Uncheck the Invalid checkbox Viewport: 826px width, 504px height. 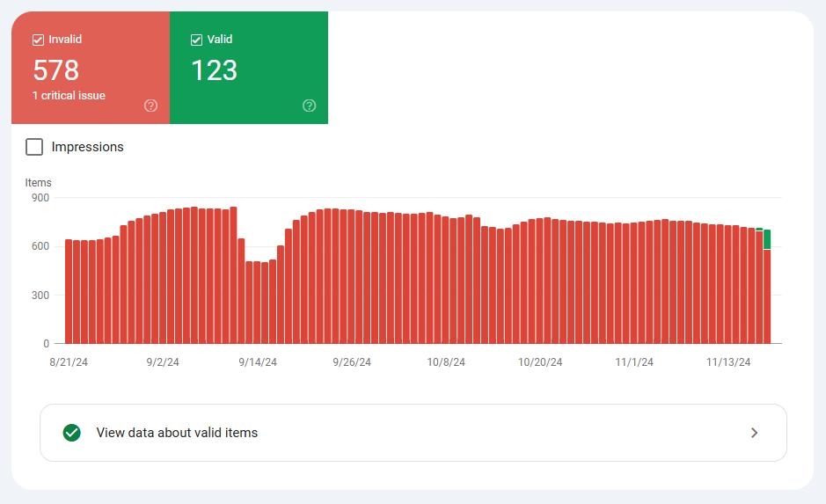click(x=38, y=40)
